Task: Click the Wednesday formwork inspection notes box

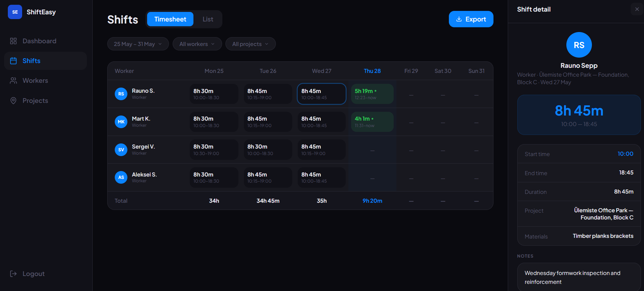Action: coord(579,277)
